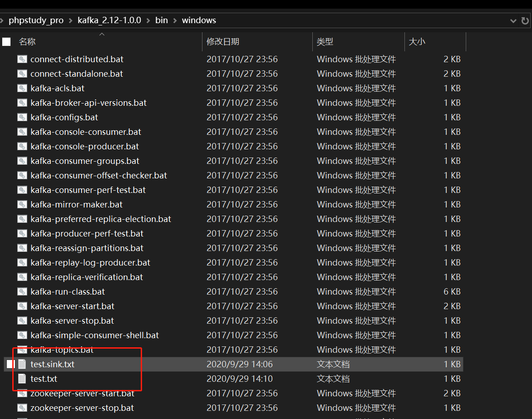Click the 2 KB size of kafka-server-start.bat
Viewport: 532px width, 419px height.
click(x=452, y=306)
